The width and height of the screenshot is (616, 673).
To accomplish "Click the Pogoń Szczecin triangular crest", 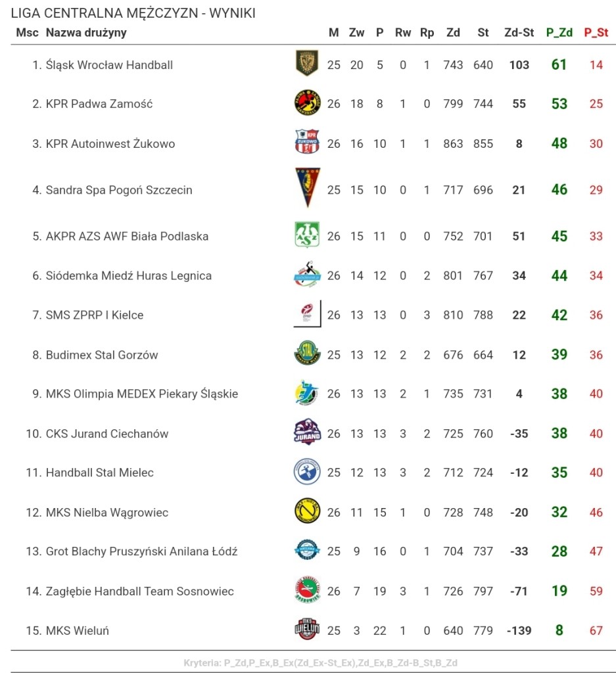I will point(308,187).
